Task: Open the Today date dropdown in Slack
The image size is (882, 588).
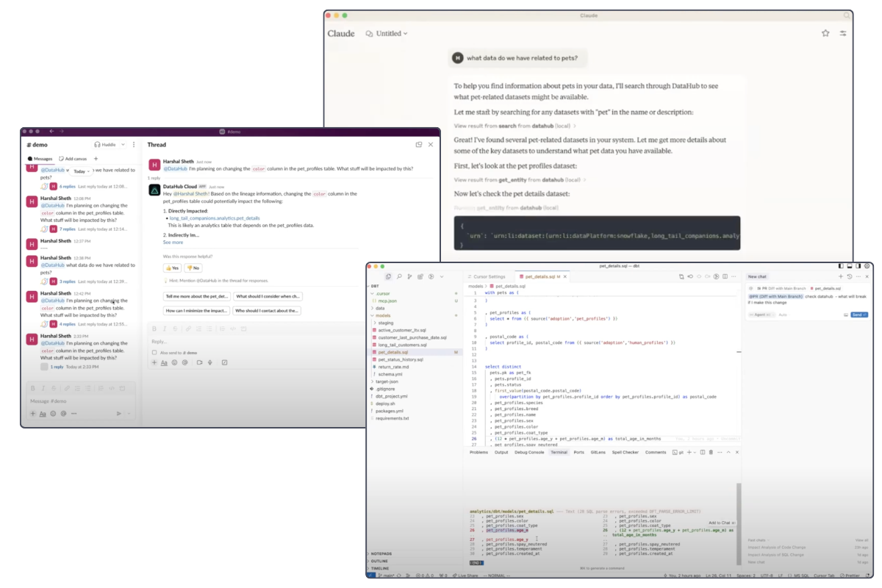Action: [x=82, y=171]
